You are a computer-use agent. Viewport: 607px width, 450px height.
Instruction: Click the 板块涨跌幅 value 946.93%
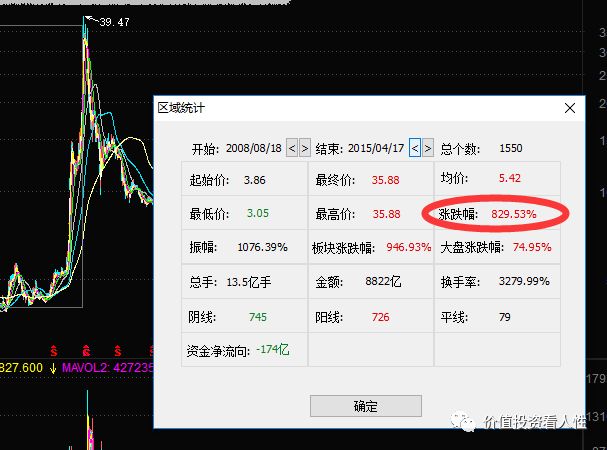point(408,247)
